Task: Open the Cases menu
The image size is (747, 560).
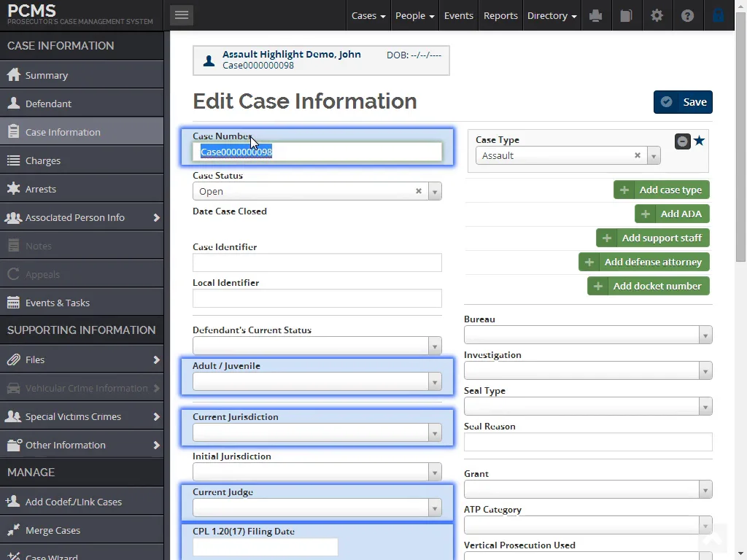Action: point(368,15)
